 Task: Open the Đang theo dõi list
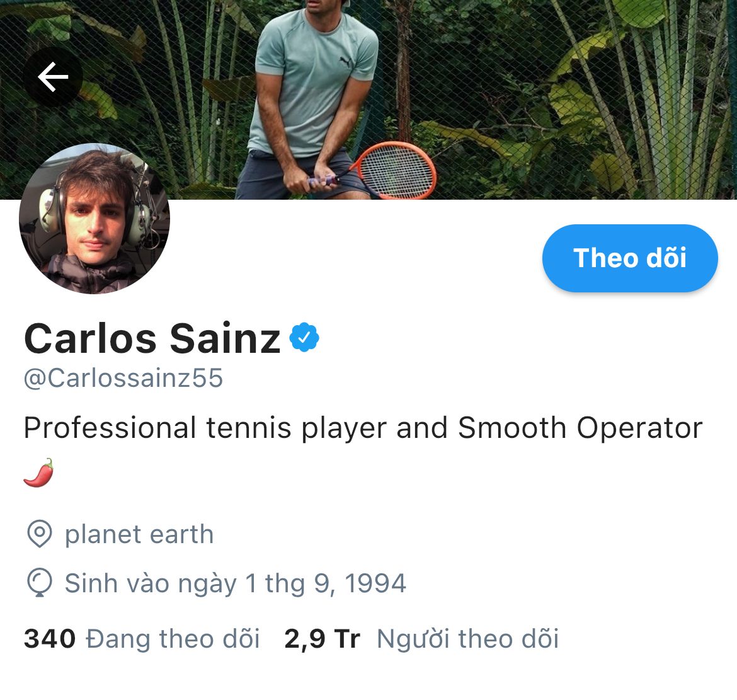pos(173,638)
